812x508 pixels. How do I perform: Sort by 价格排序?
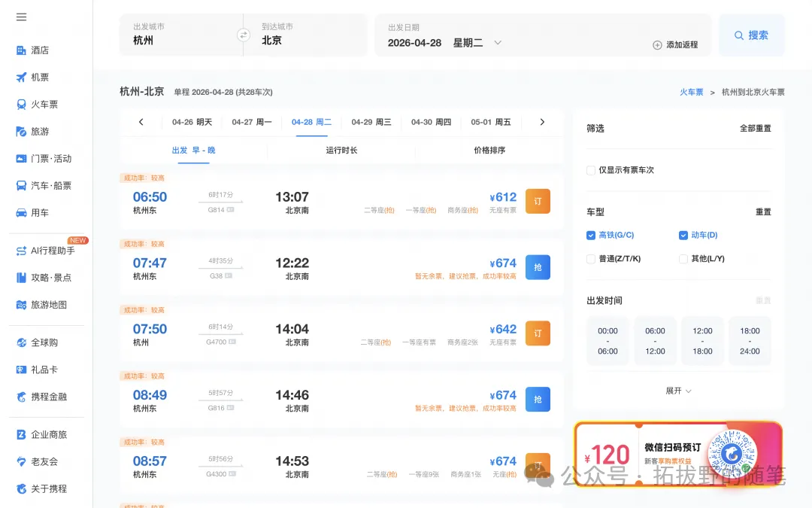489,151
